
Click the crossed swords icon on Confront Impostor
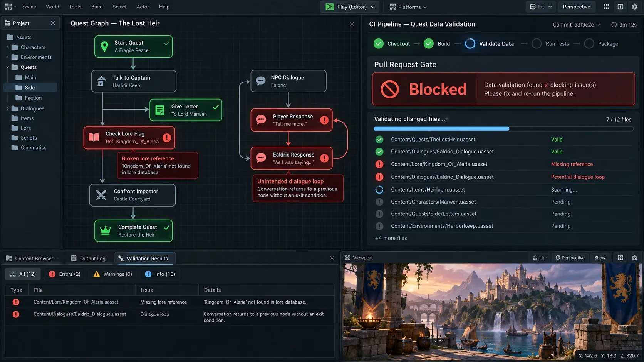click(x=101, y=195)
